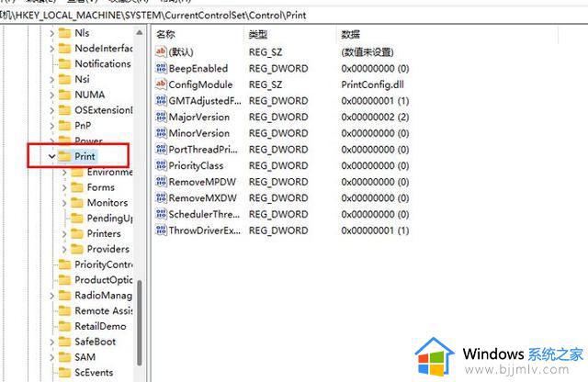Click the SchedulerThre... value icon
Image resolution: width=588 pixels, height=382 pixels.
(x=161, y=214)
